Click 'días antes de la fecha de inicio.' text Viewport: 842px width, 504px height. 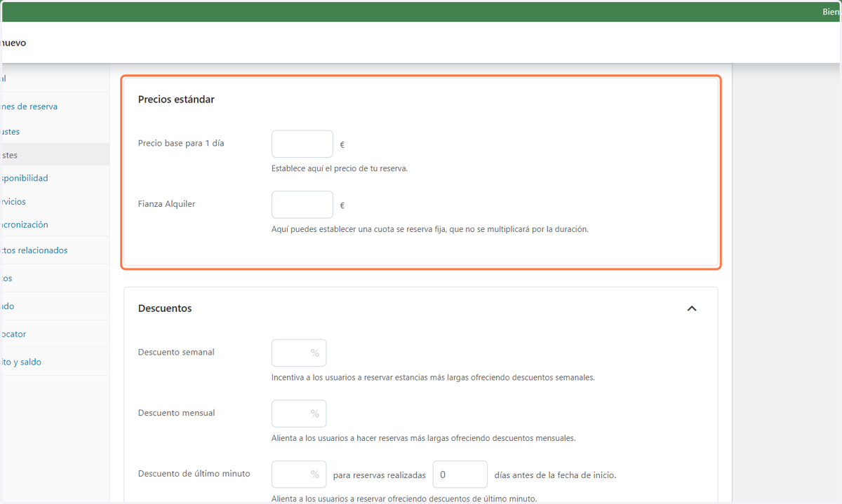click(x=555, y=475)
